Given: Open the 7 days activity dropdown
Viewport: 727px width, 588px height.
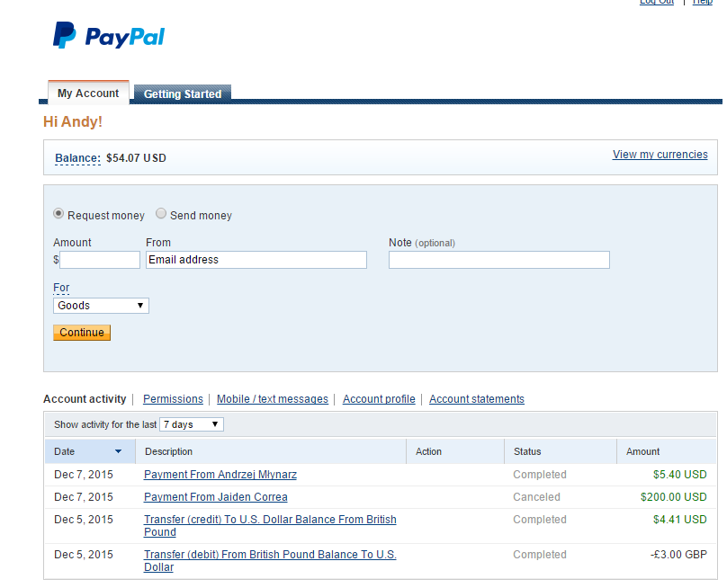Looking at the screenshot, I should pos(191,424).
